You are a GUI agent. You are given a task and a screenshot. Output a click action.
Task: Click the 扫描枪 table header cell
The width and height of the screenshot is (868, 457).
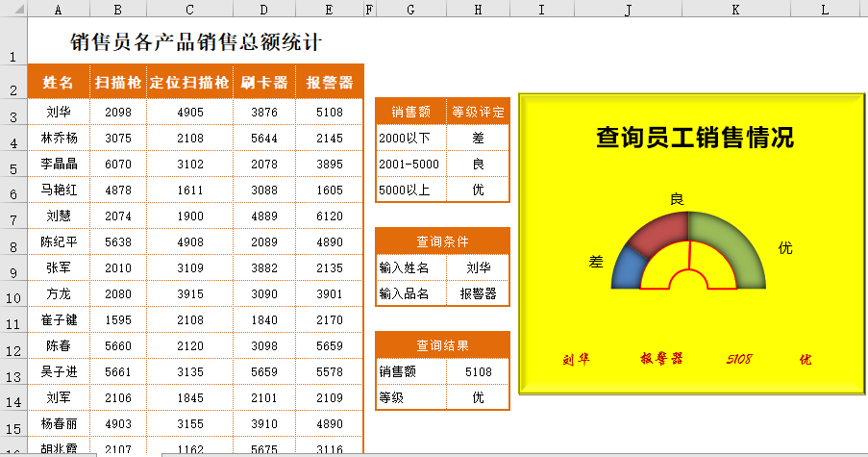(118, 83)
